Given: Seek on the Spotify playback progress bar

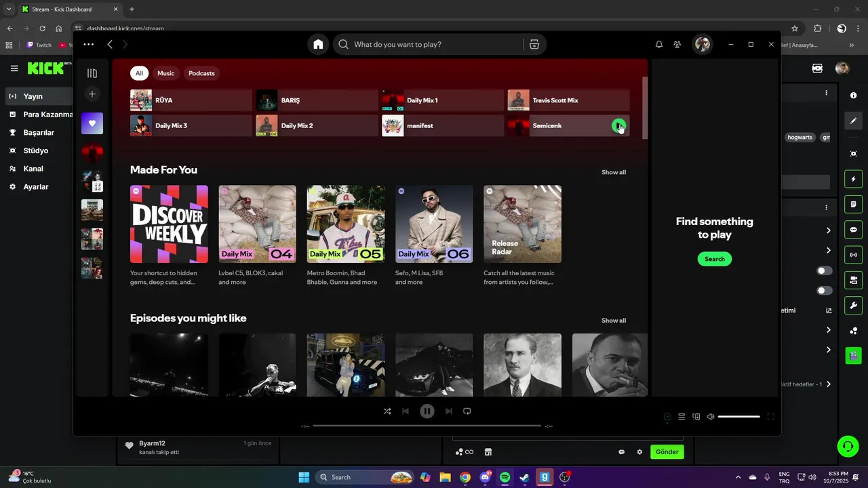Looking at the screenshot, I should click(x=427, y=426).
